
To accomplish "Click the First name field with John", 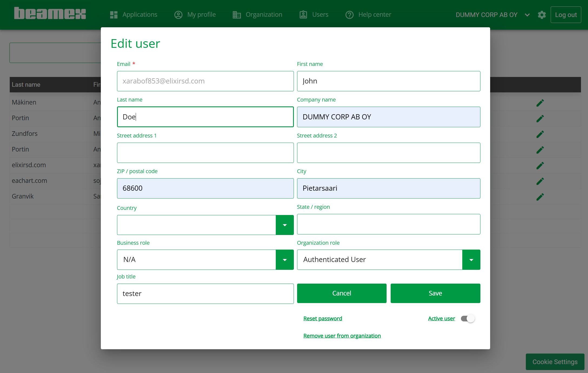I will point(389,81).
